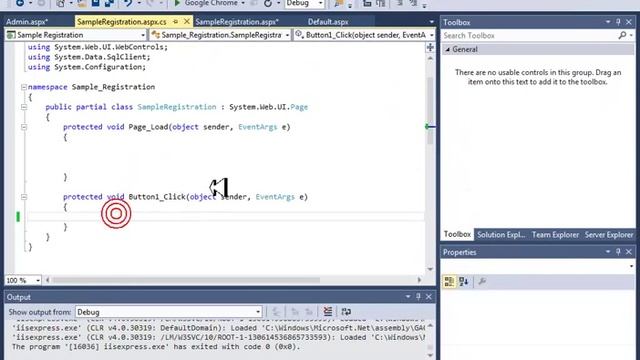Toggle word wrap in Output window
This screenshot has width=640, height=360.
[x=346, y=312]
